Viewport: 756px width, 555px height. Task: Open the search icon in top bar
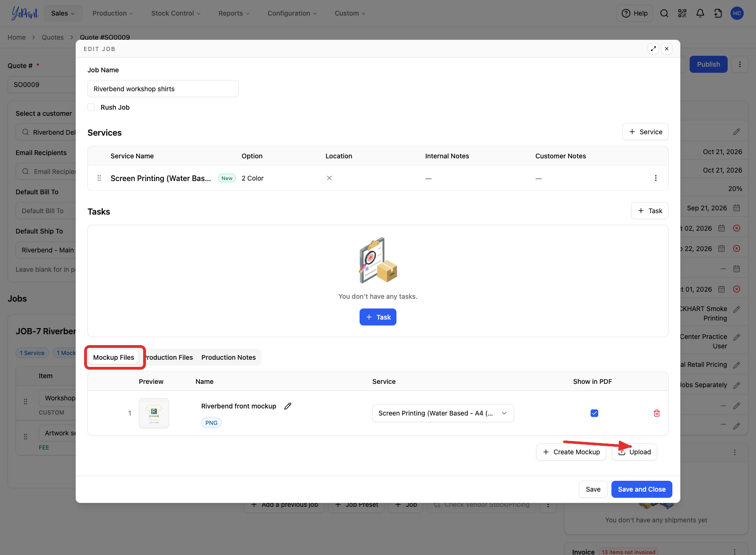(664, 13)
